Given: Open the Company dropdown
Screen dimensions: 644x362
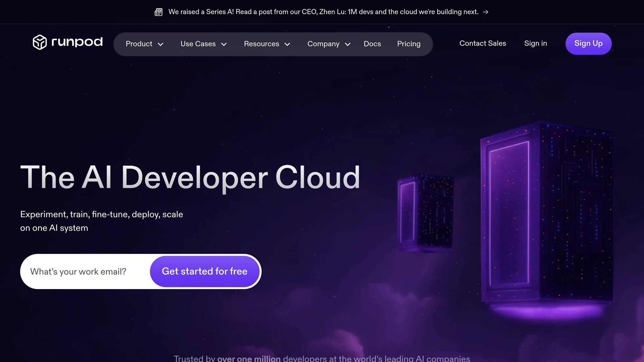Looking at the screenshot, I should point(329,44).
